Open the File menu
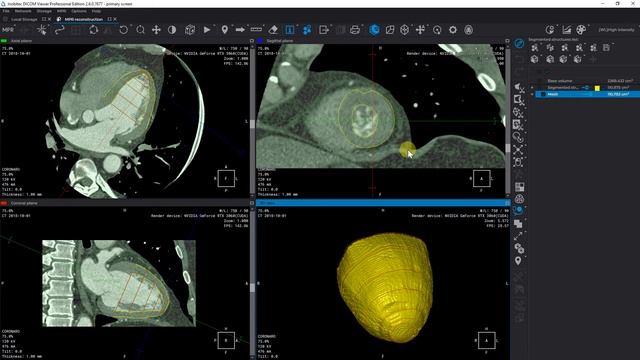640x360 pixels. pos(6,11)
